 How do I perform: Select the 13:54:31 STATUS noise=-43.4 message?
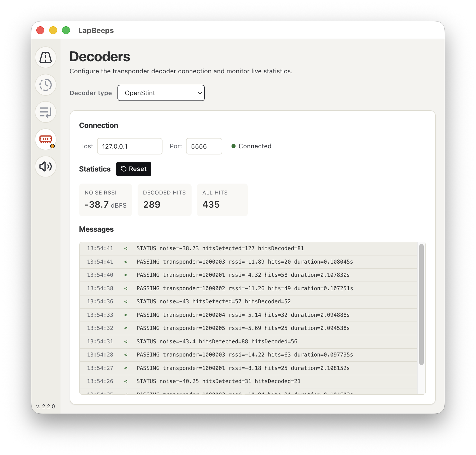tap(248, 342)
